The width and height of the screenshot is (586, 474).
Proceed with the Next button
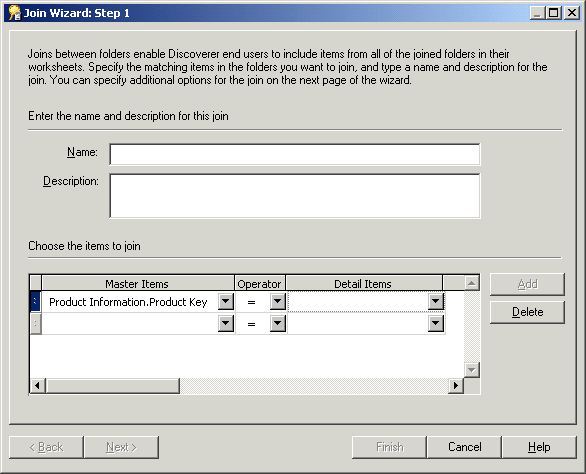click(121, 447)
